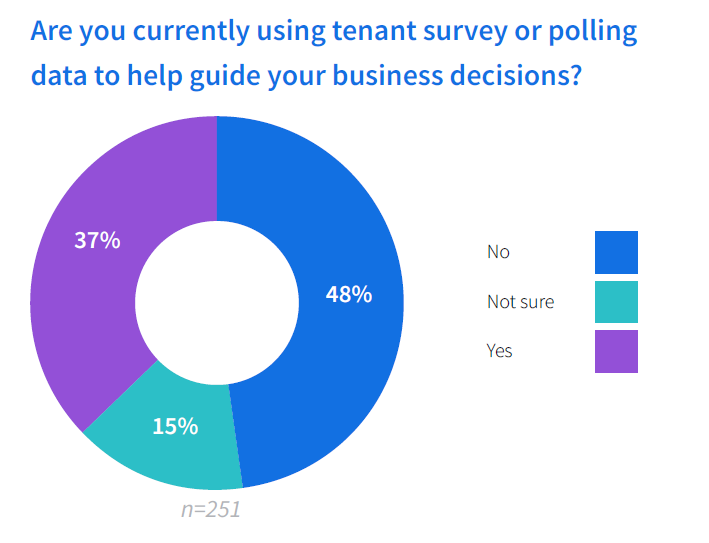The height and width of the screenshot is (543, 709).
Task: Click the 48% data label
Action: click(349, 294)
